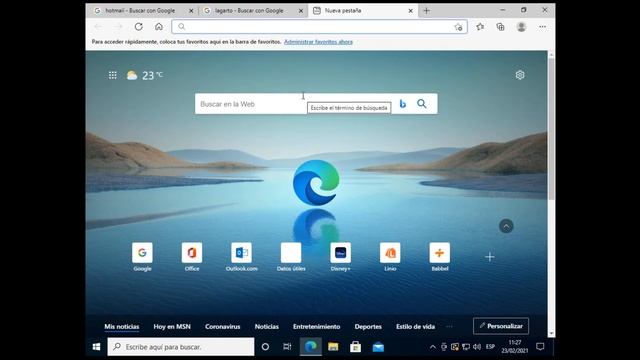
Task: Click the magnifier search button
Action: (422, 104)
